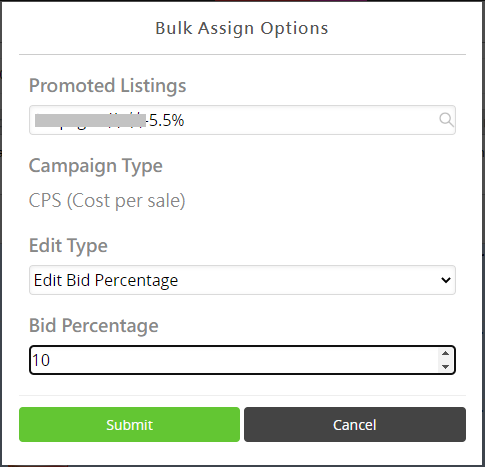The height and width of the screenshot is (467, 485).
Task: Decrease Bid Percentage using the down arrow
Action: [445, 367]
